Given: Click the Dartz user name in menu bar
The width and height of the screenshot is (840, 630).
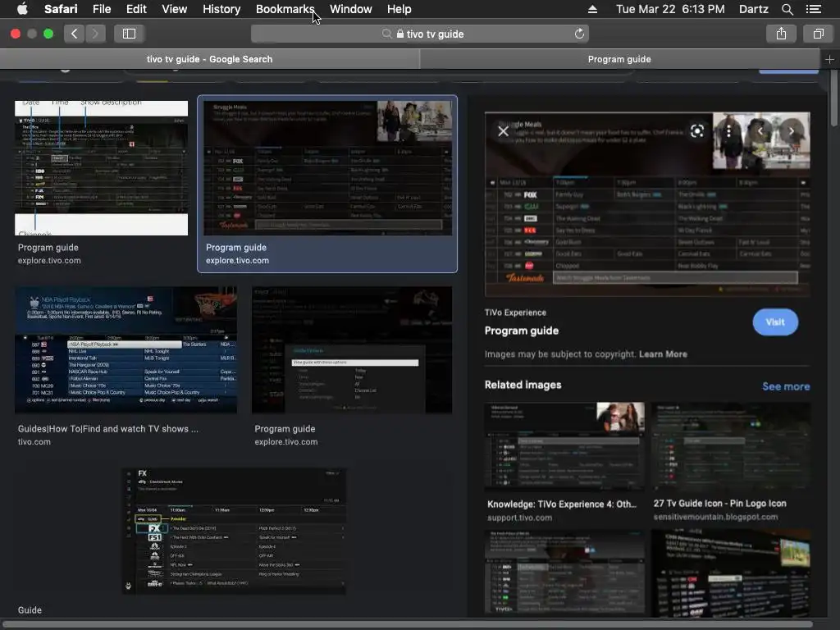Looking at the screenshot, I should [x=753, y=9].
